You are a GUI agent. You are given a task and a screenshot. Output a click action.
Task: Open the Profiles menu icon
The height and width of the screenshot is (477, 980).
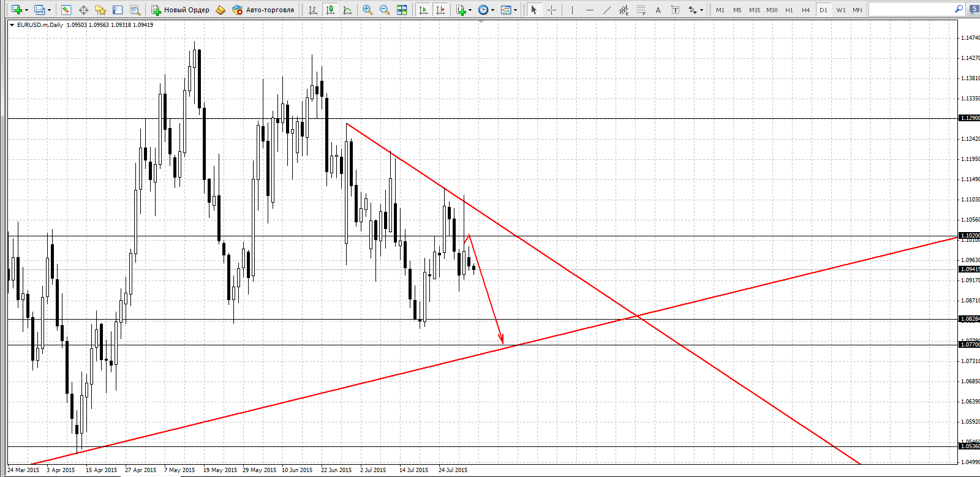coord(40,10)
